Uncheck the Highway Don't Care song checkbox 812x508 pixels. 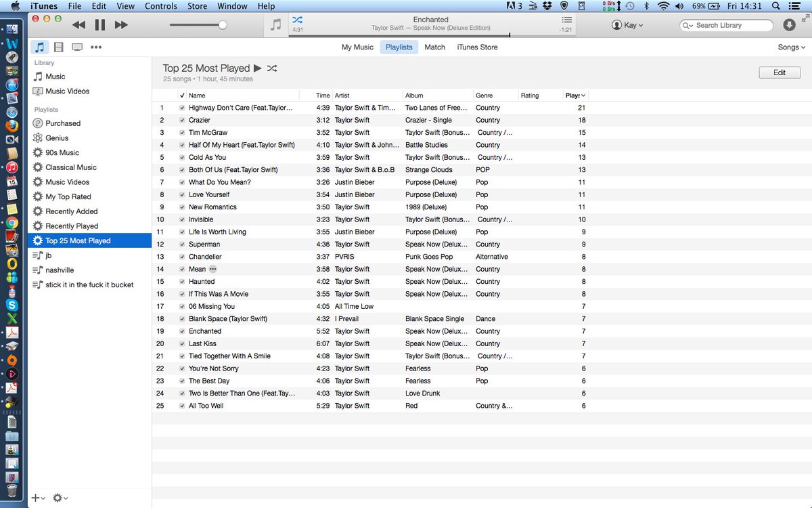(182, 108)
